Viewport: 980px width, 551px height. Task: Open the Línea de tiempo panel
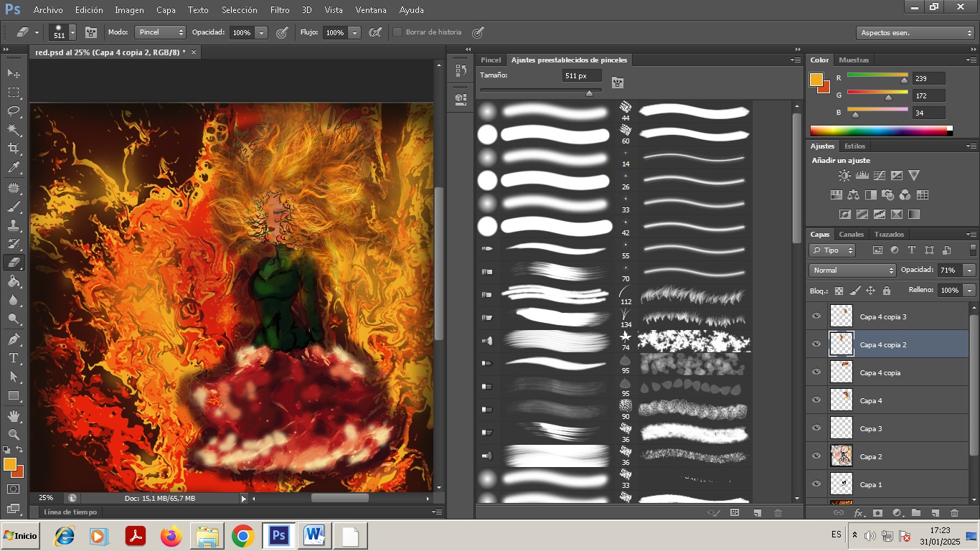click(x=70, y=512)
